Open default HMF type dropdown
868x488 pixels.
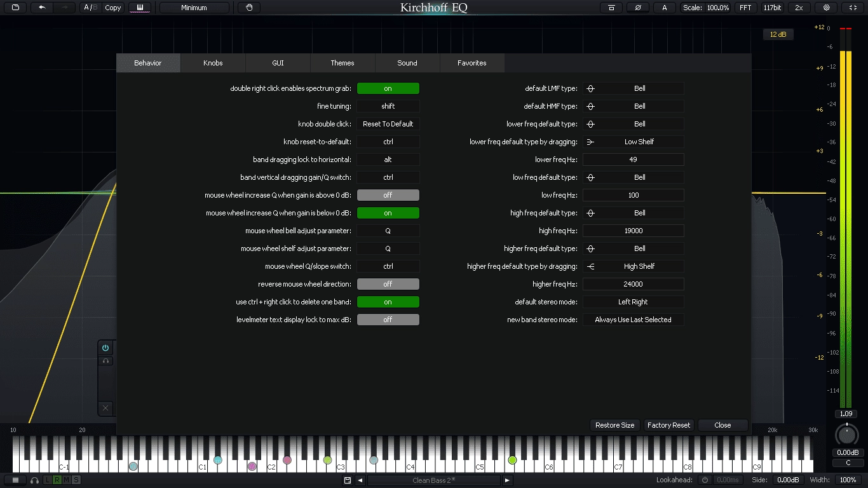pyautogui.click(x=634, y=106)
